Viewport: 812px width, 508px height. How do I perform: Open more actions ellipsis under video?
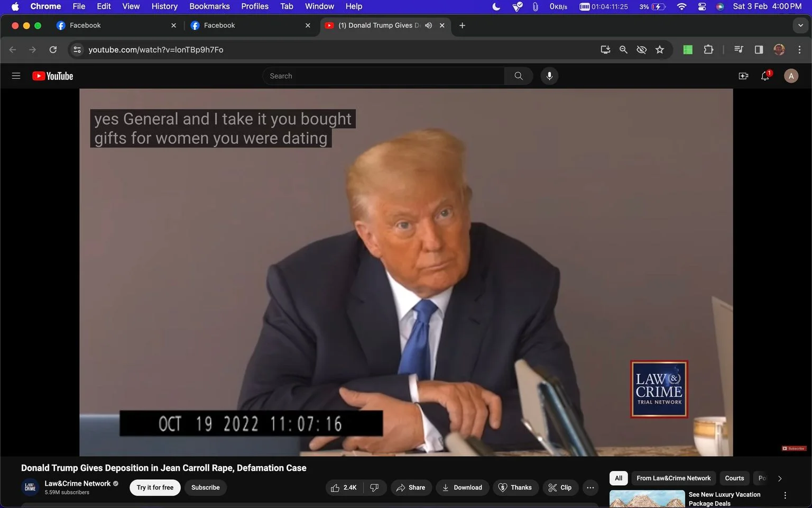point(590,487)
